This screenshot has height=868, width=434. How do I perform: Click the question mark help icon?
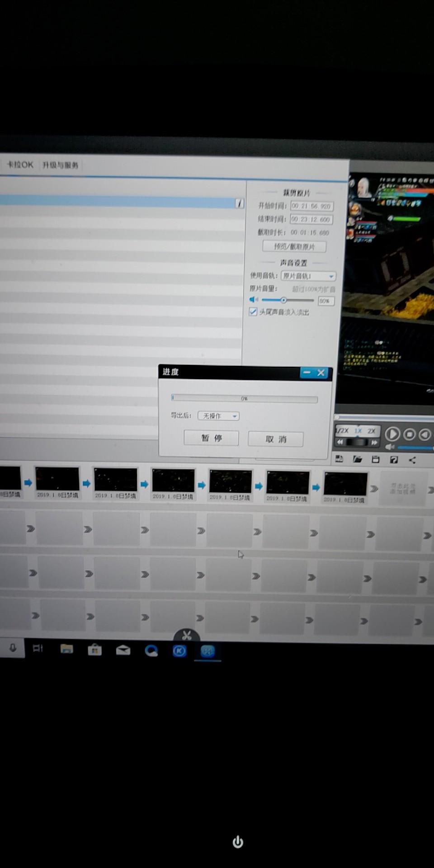point(394,460)
